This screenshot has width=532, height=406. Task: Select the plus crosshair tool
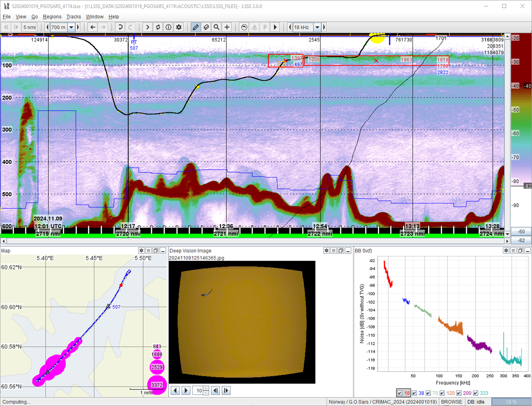coord(227,27)
